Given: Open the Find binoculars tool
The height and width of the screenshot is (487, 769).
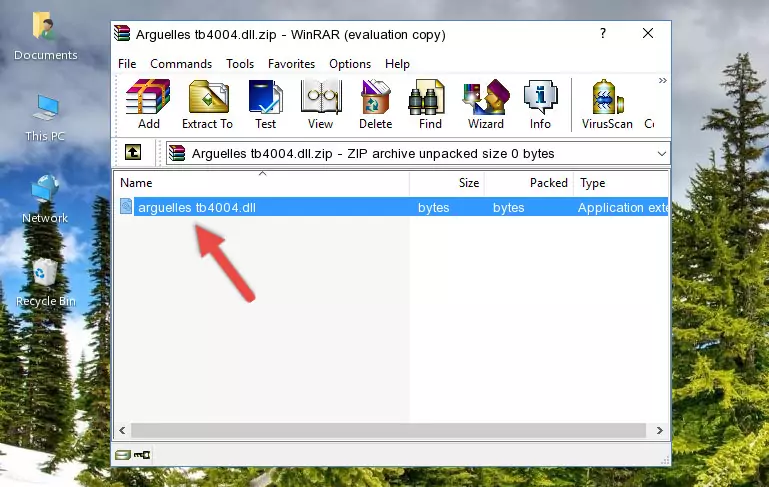Looking at the screenshot, I should pos(430,104).
